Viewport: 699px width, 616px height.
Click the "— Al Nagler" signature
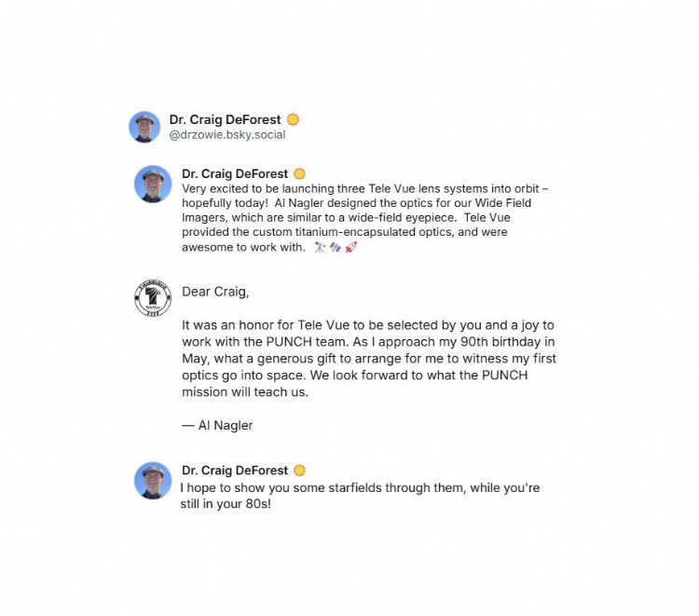click(x=217, y=425)
